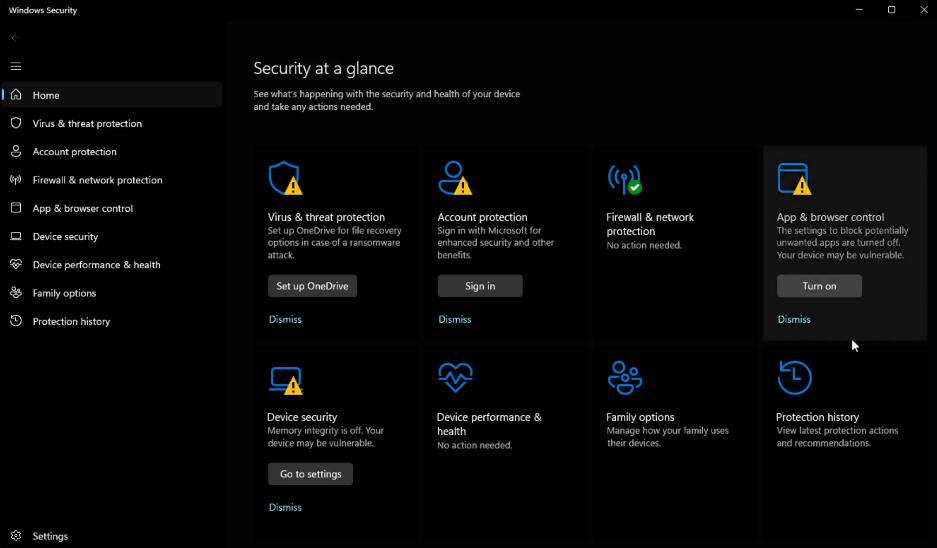The height and width of the screenshot is (548, 937).
Task: Click the back arrow icon
Action: point(16,38)
